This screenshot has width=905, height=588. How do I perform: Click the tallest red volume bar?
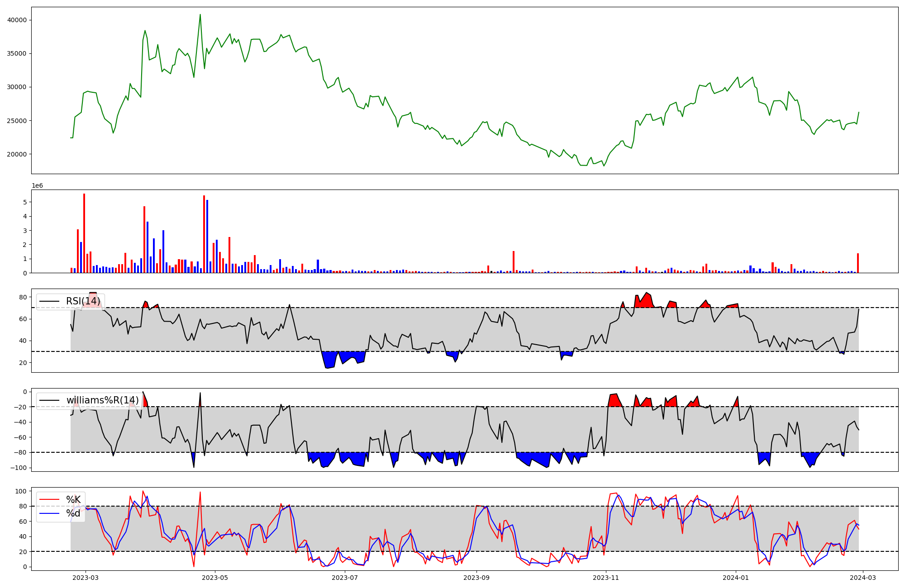coord(84,233)
